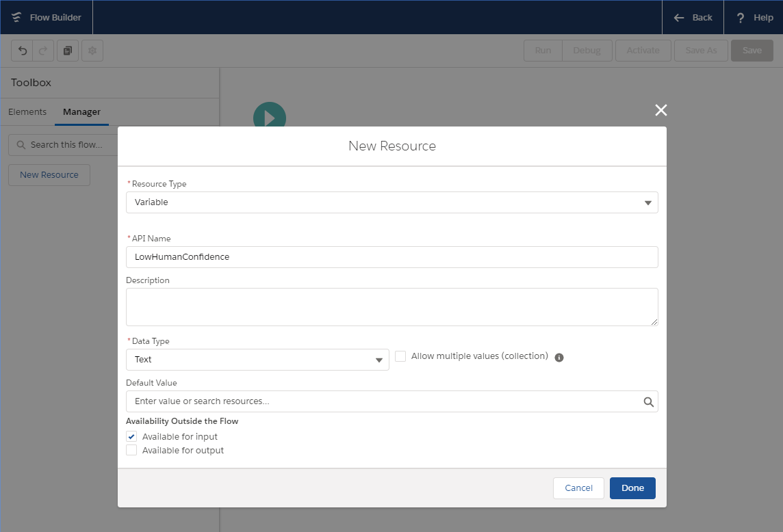Viewport: 783px width, 532px height.
Task: Click the Done button
Action: [x=632, y=488]
